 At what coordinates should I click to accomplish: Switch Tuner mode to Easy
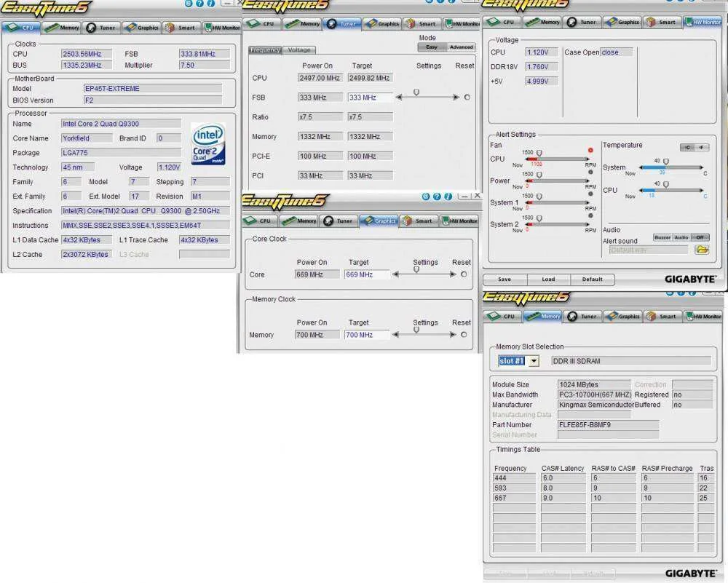(x=432, y=47)
